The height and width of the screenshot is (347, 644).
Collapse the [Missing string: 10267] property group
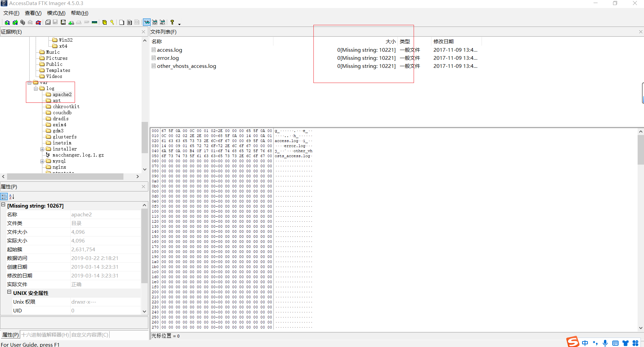click(3, 205)
